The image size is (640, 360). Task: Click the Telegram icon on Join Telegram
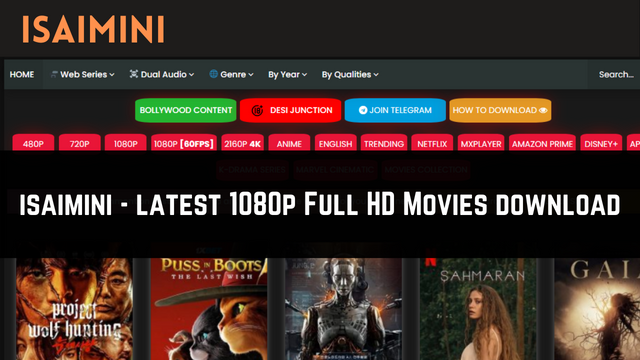(363, 110)
